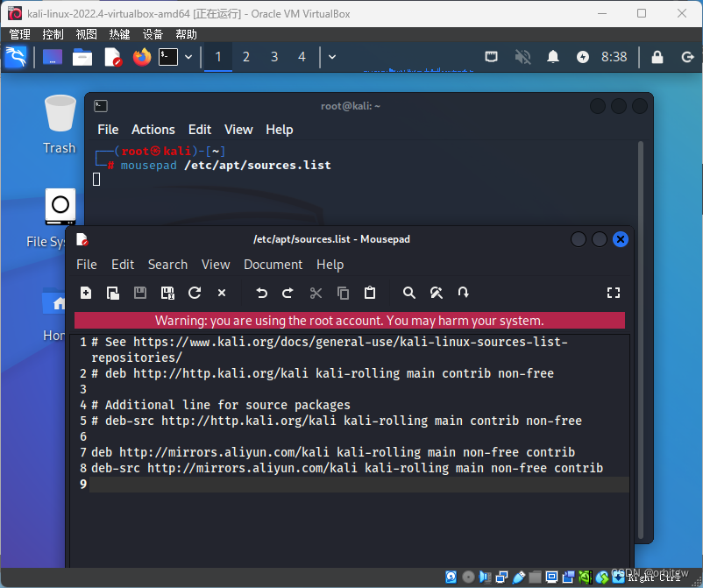
Task: Open Mousepad File menu
Action: (87, 265)
